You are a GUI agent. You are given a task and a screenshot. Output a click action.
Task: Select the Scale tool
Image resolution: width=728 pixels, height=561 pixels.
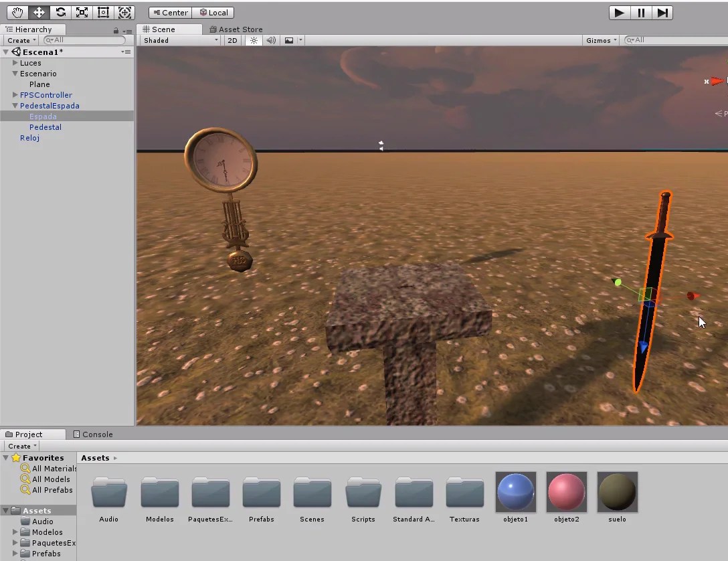point(82,12)
